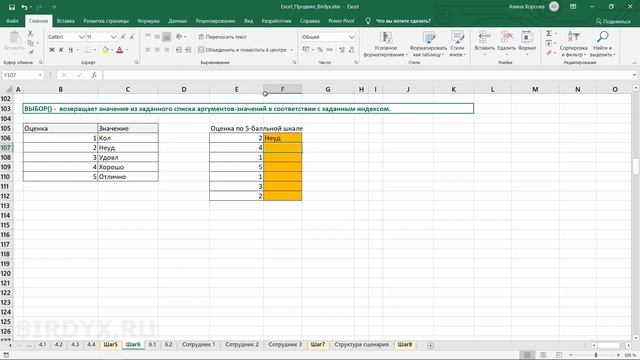This screenshot has height=360, width=640.
Task: Add a new sheet with plus button
Action: pyautogui.click(x=430, y=345)
